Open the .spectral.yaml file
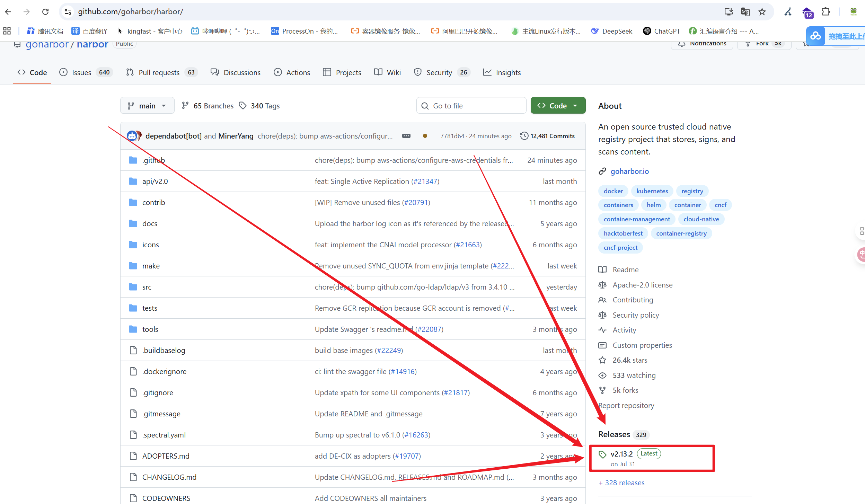 pyautogui.click(x=164, y=435)
